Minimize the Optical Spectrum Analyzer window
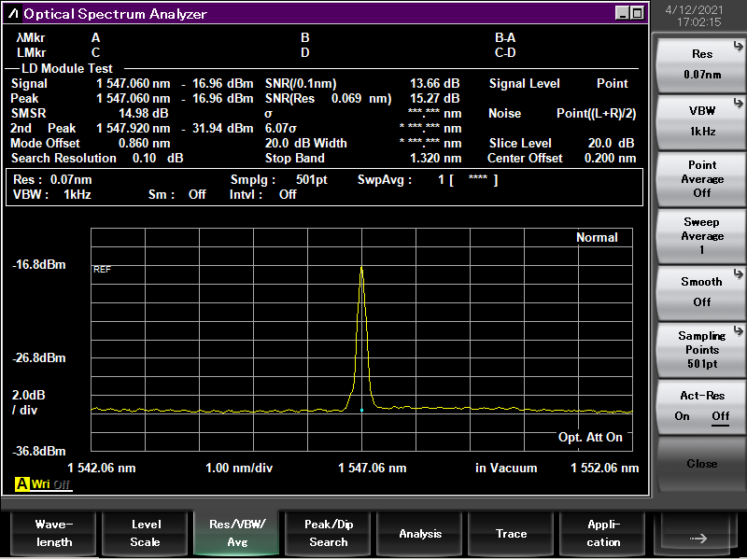The height and width of the screenshot is (560, 747). [623, 13]
